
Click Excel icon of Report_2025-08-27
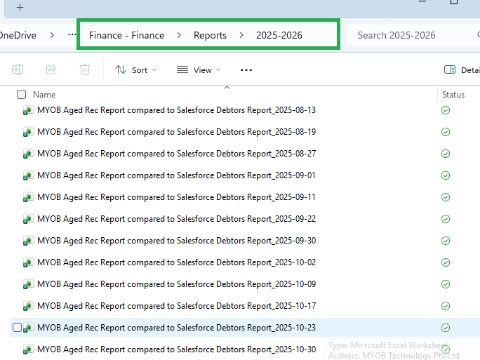(x=28, y=154)
